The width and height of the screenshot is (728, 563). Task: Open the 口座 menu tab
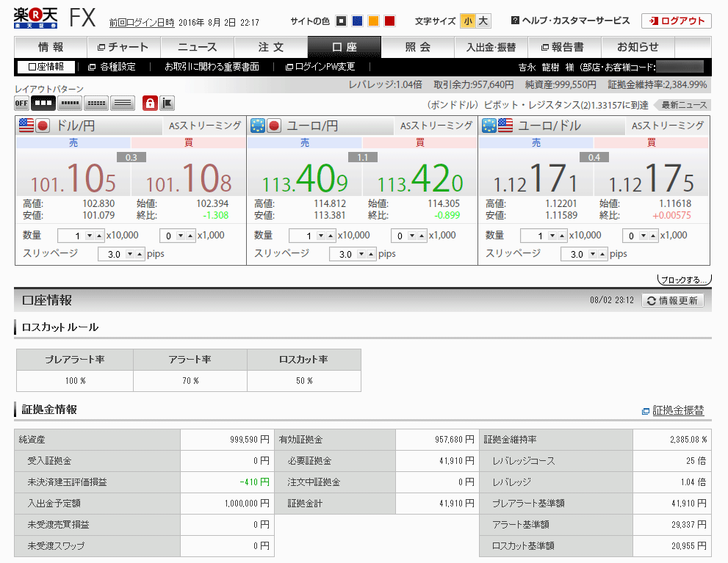[344, 47]
